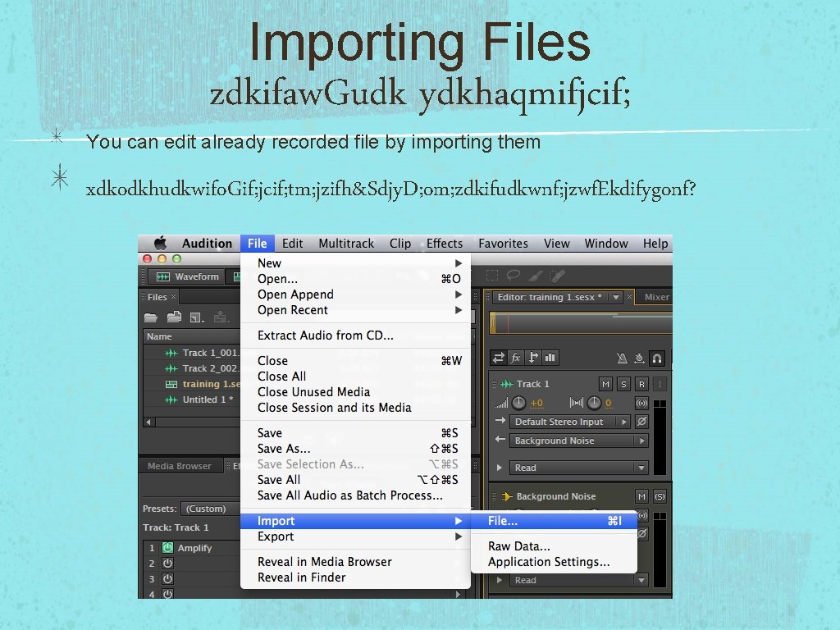The height and width of the screenshot is (630, 840).
Task: Click the Open File folder icon in Files panel
Action: [x=151, y=317]
